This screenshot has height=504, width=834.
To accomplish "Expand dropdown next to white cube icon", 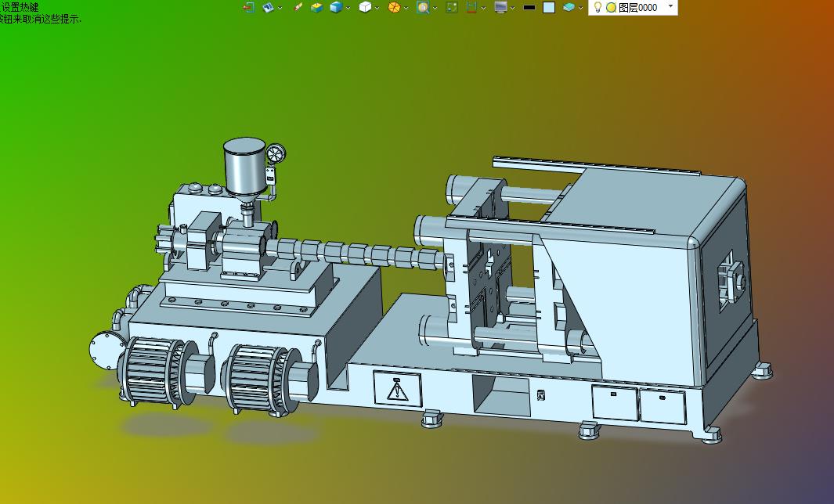I will [377, 8].
